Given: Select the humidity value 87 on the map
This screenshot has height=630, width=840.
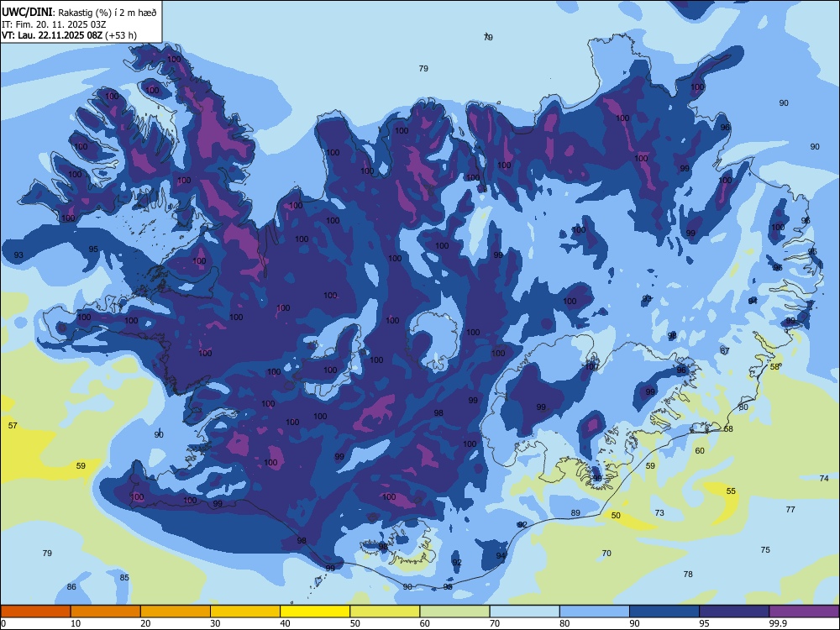Looking at the screenshot, I should (725, 350).
